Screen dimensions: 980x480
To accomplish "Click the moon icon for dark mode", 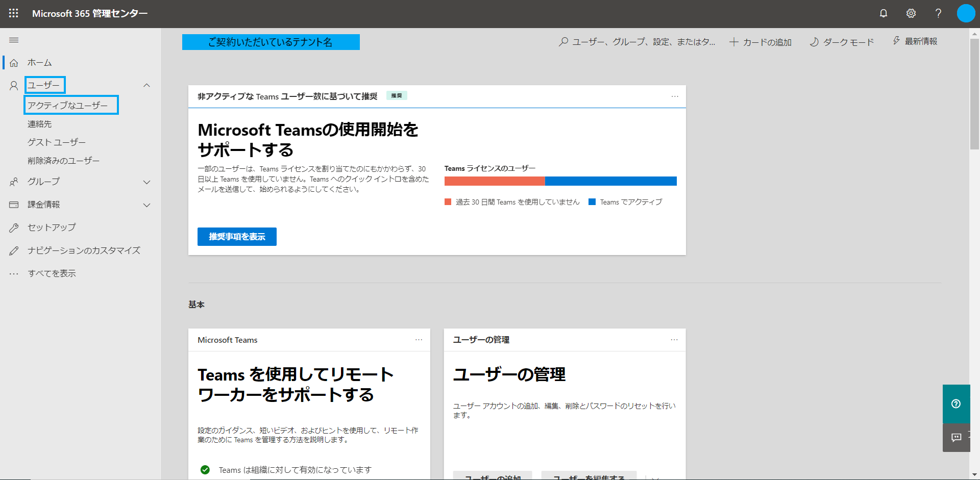I will 814,42.
